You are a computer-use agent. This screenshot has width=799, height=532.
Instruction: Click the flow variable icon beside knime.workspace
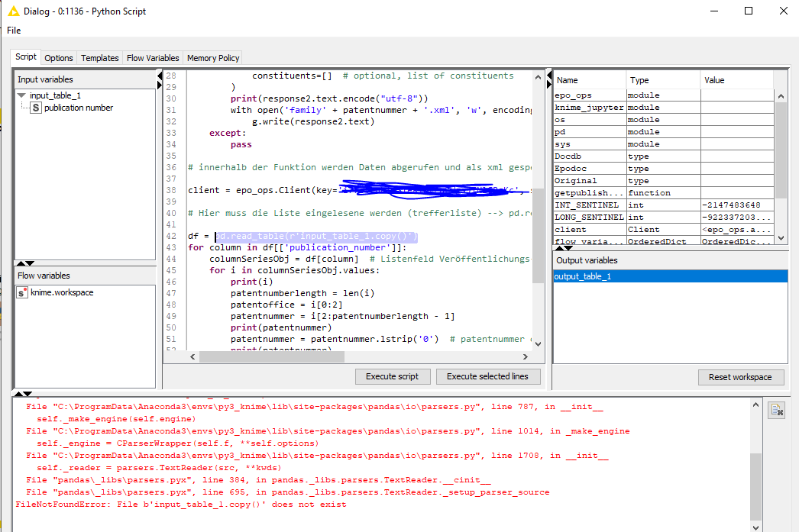22,293
